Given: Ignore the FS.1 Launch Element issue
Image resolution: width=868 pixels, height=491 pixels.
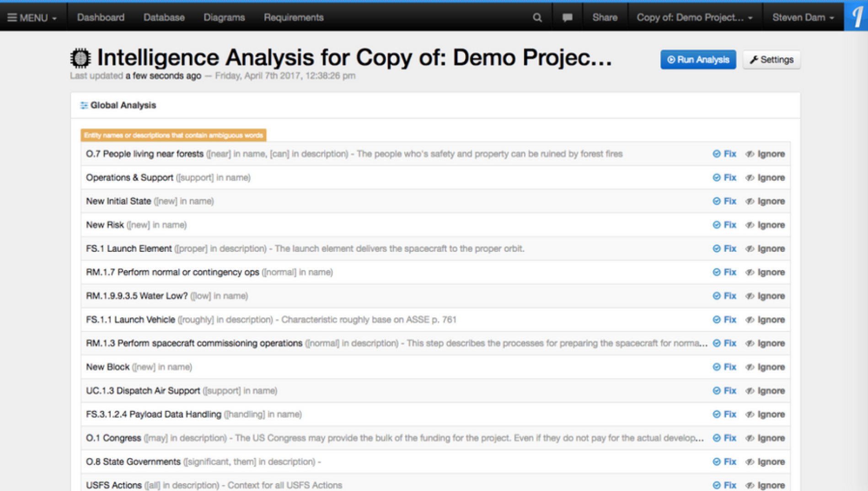Looking at the screenshot, I should point(765,249).
